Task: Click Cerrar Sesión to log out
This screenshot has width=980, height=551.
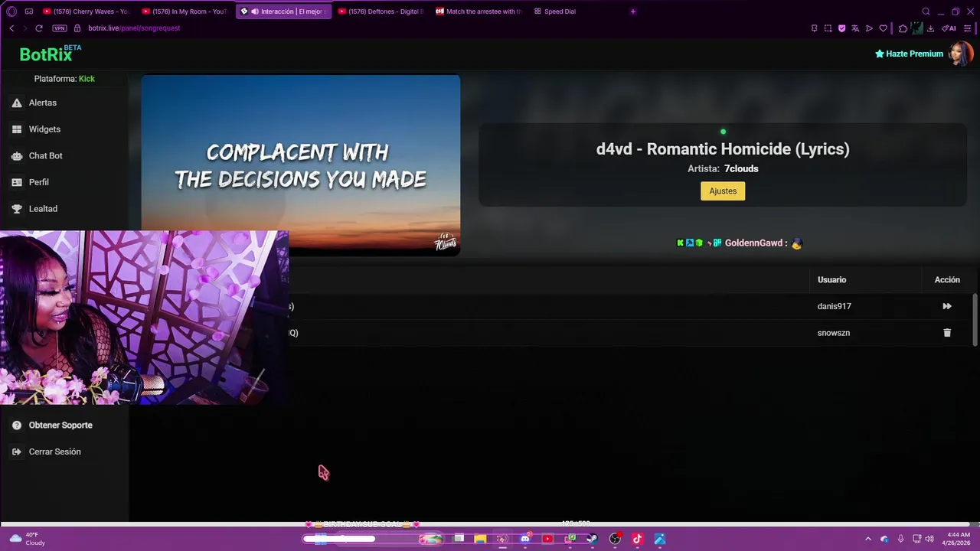Action: tap(54, 452)
